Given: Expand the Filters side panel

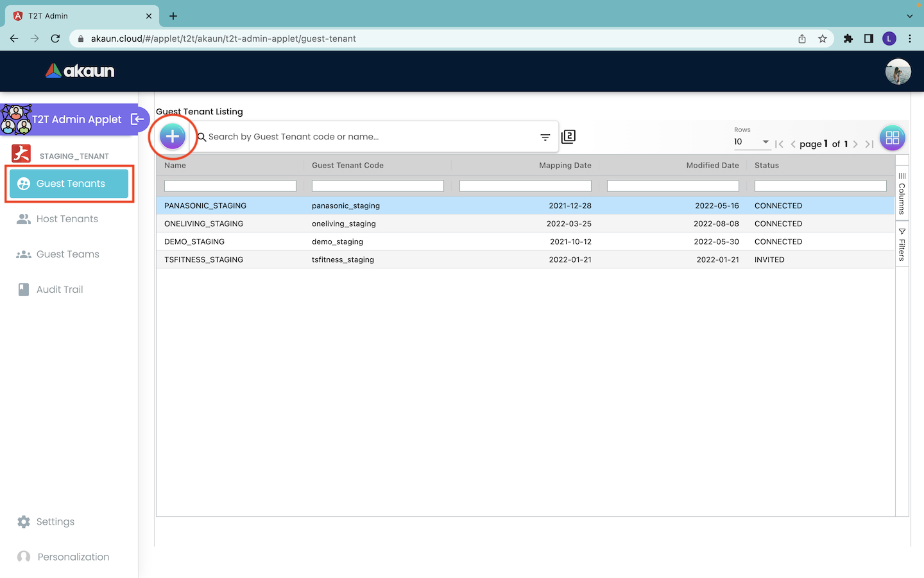Looking at the screenshot, I should pyautogui.click(x=902, y=244).
